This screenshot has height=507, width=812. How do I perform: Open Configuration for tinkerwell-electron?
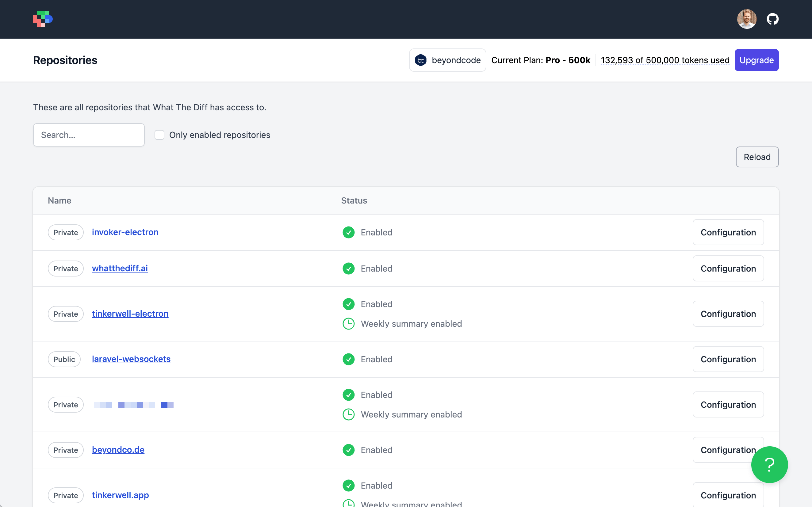pyautogui.click(x=728, y=314)
